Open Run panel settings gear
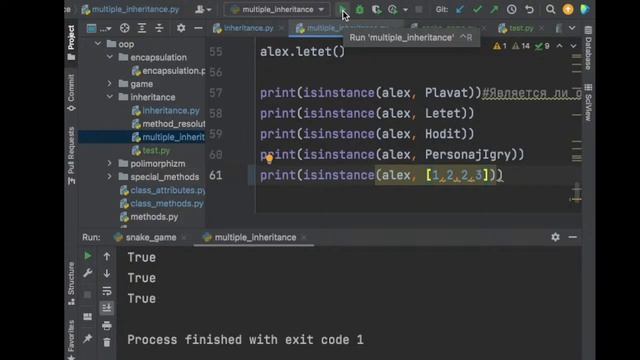 point(555,237)
